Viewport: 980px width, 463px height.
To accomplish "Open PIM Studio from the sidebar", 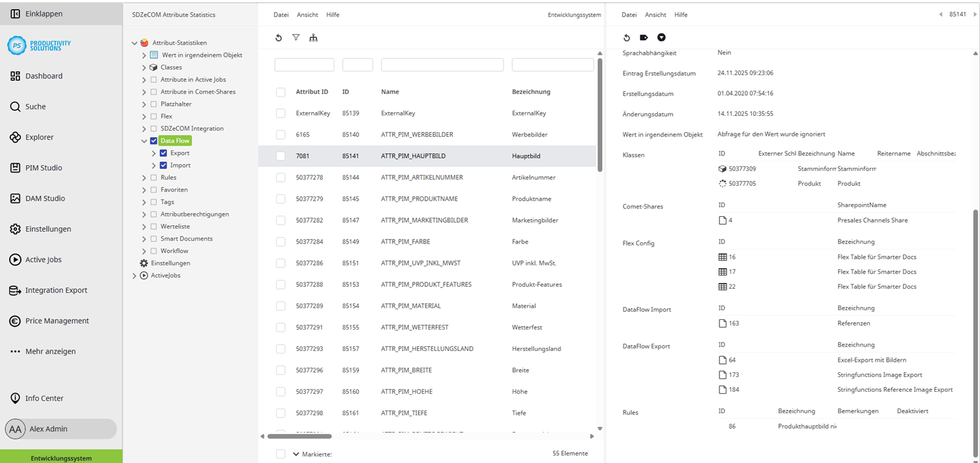I will (43, 167).
